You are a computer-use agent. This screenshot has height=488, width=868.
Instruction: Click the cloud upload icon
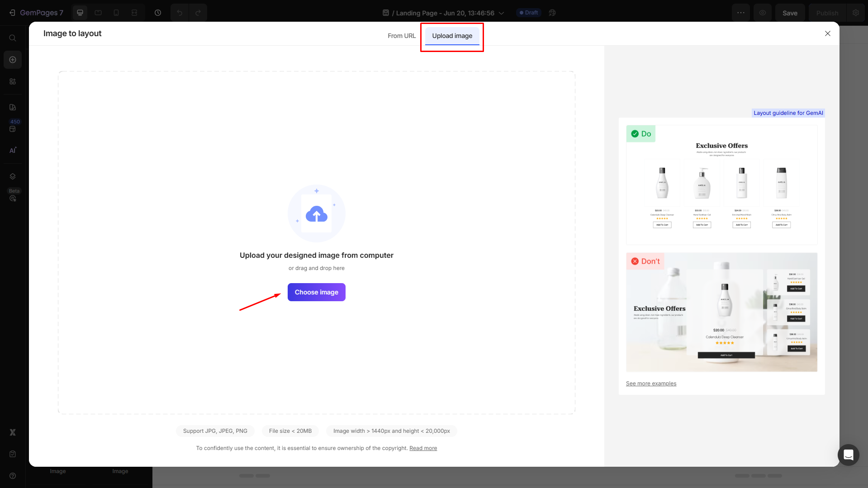pyautogui.click(x=316, y=214)
